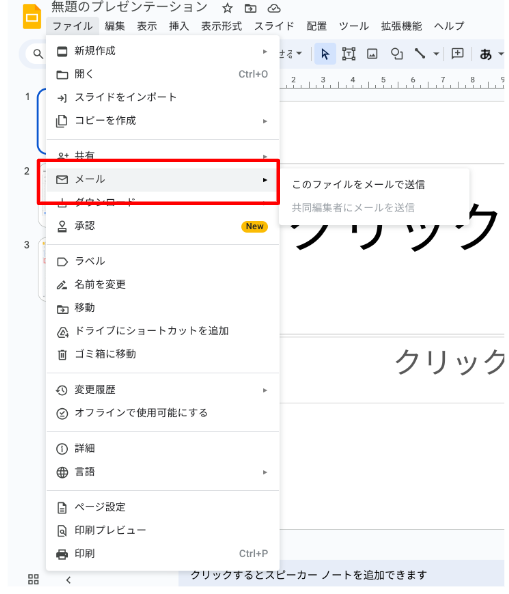Select スライドをインポート
This screenshot has width=509, height=594.
pyautogui.click(x=162, y=97)
